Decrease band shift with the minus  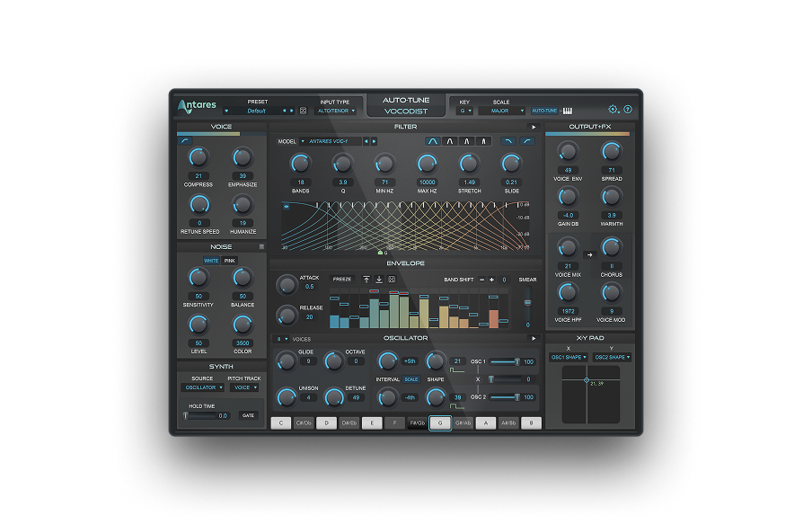[x=482, y=280]
